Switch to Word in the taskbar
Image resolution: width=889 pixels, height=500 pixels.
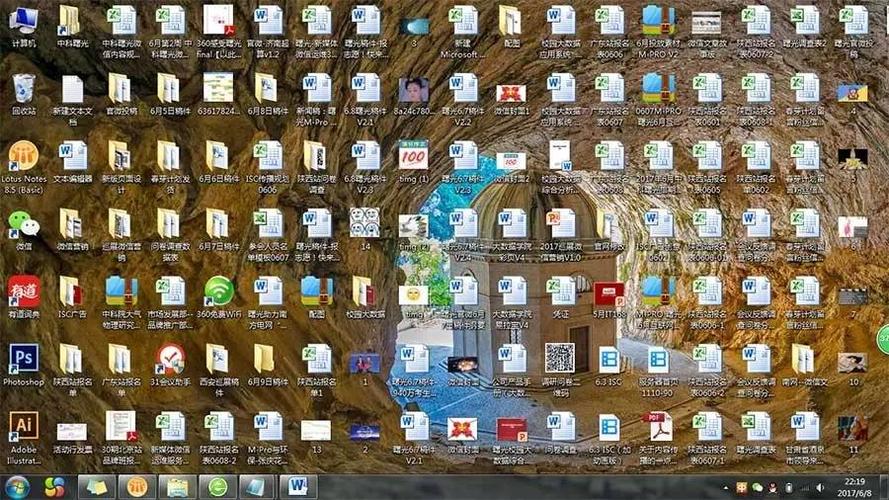tap(298, 487)
